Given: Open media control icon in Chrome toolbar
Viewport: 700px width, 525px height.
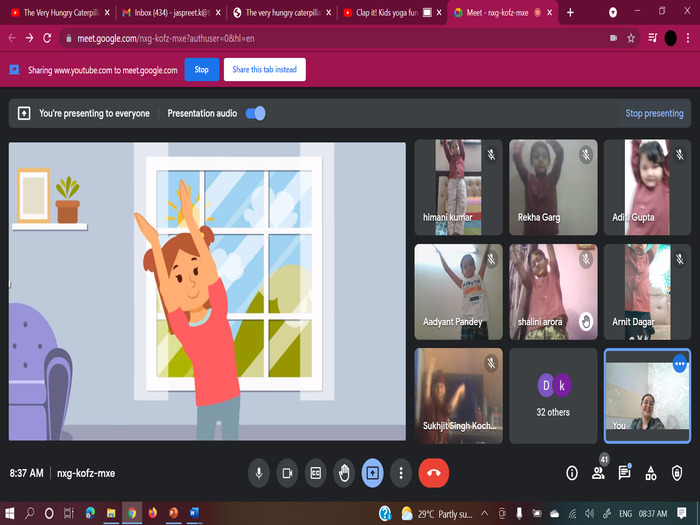Looking at the screenshot, I should 653,38.
